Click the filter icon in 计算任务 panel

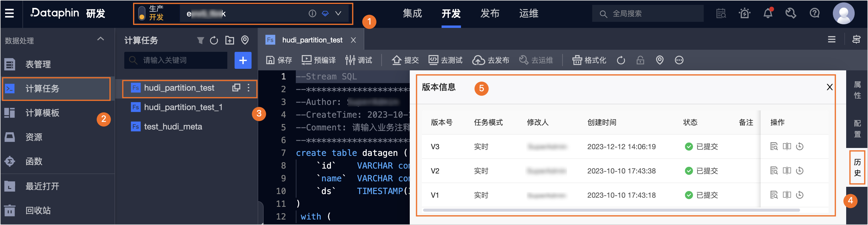point(201,40)
